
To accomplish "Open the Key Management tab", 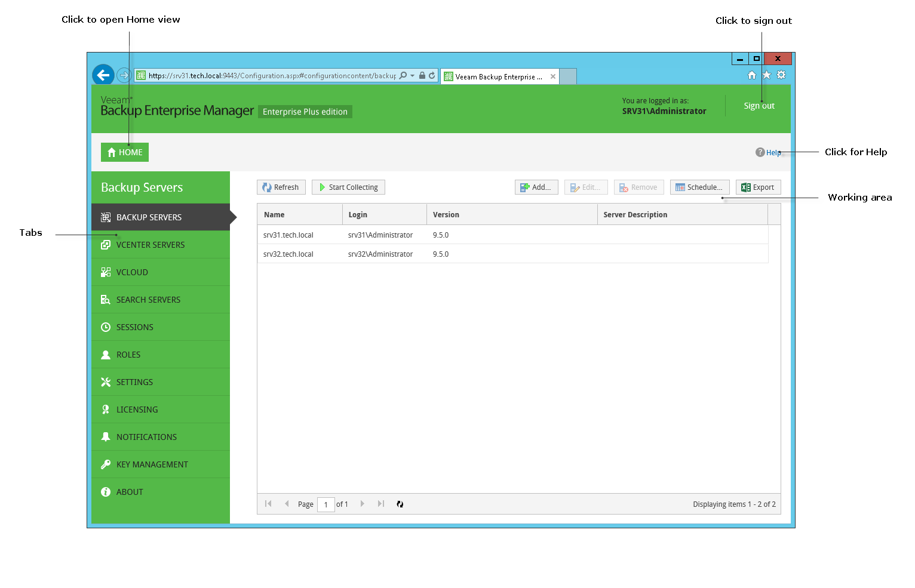I will [x=161, y=464].
